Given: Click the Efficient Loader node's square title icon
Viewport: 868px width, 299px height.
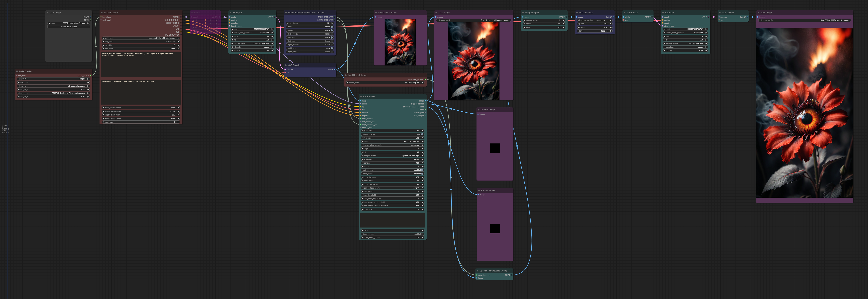Looking at the screenshot, I should tap(102, 13).
